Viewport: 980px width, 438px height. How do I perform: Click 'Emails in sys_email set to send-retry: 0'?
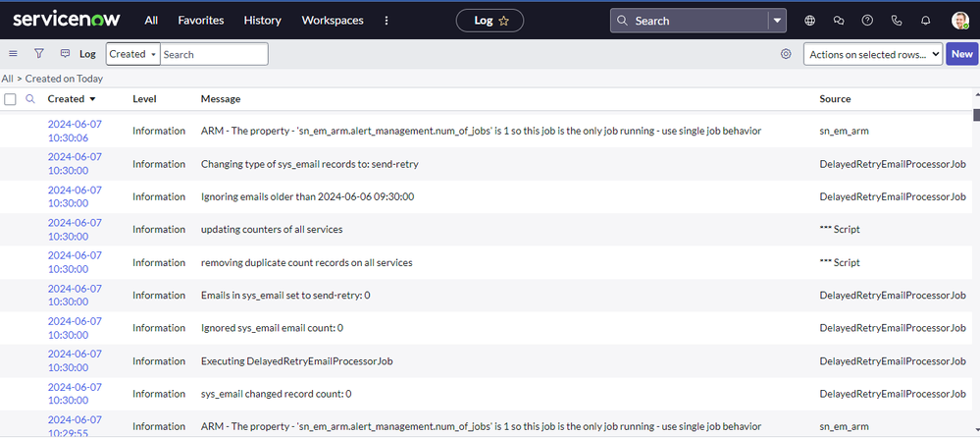[285, 296]
